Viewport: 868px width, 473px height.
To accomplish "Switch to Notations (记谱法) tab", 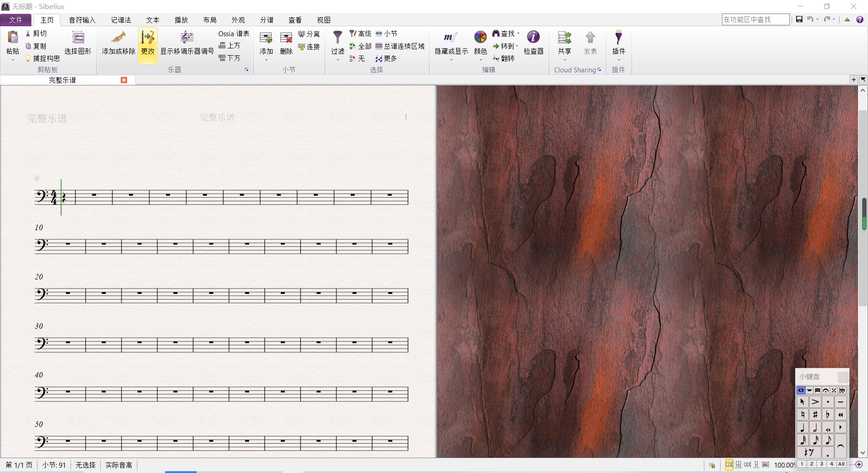I will pos(121,20).
